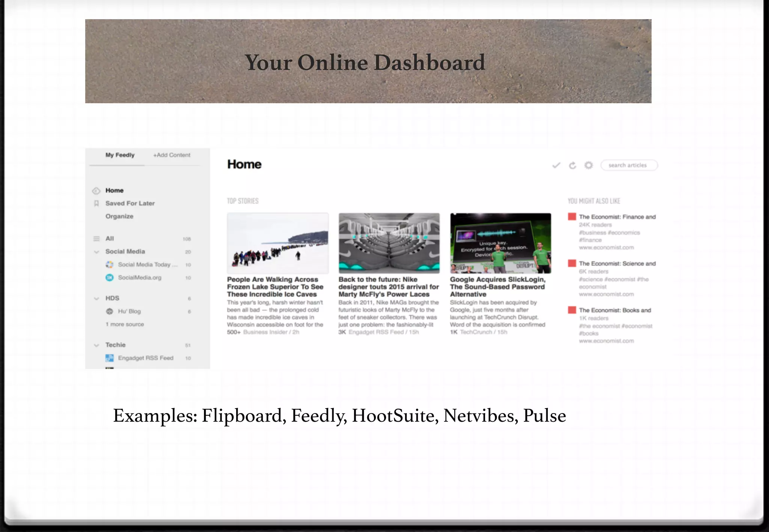Click the Saved For Later bookmark icon

pos(97,203)
